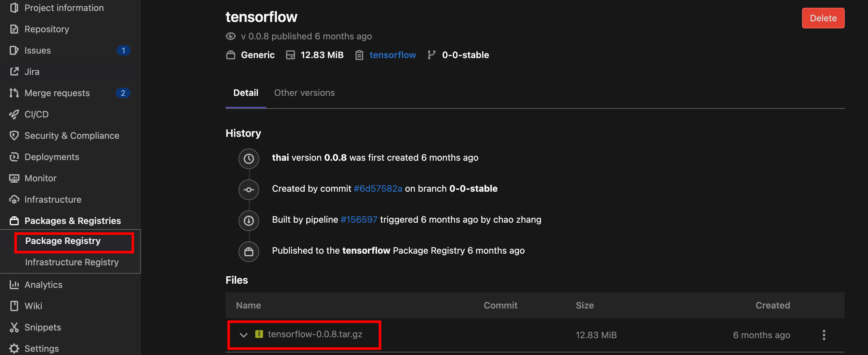The image size is (868, 355).
Task: Click the Repository sidebar icon
Action: pyautogui.click(x=14, y=29)
